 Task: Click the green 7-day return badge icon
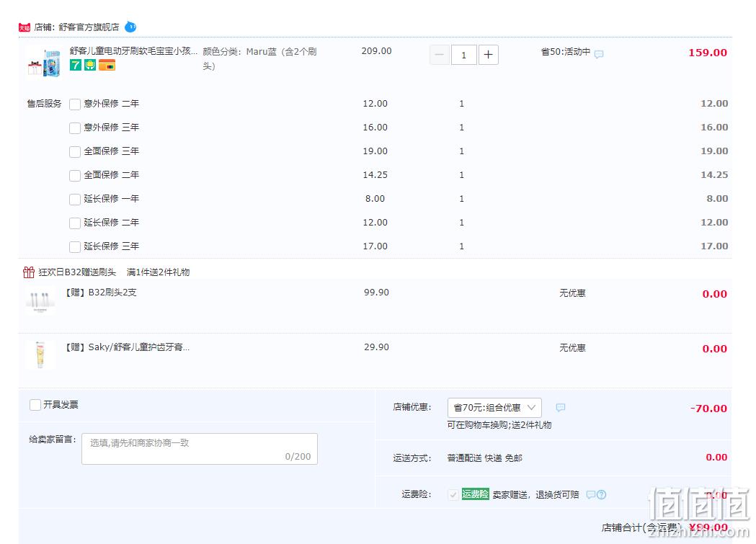tap(75, 65)
